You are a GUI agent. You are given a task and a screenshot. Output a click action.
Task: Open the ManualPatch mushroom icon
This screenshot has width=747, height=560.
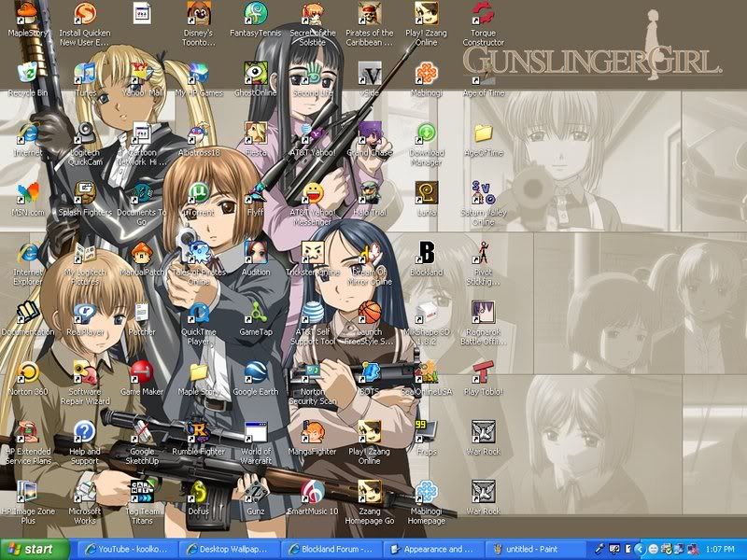click(x=142, y=252)
